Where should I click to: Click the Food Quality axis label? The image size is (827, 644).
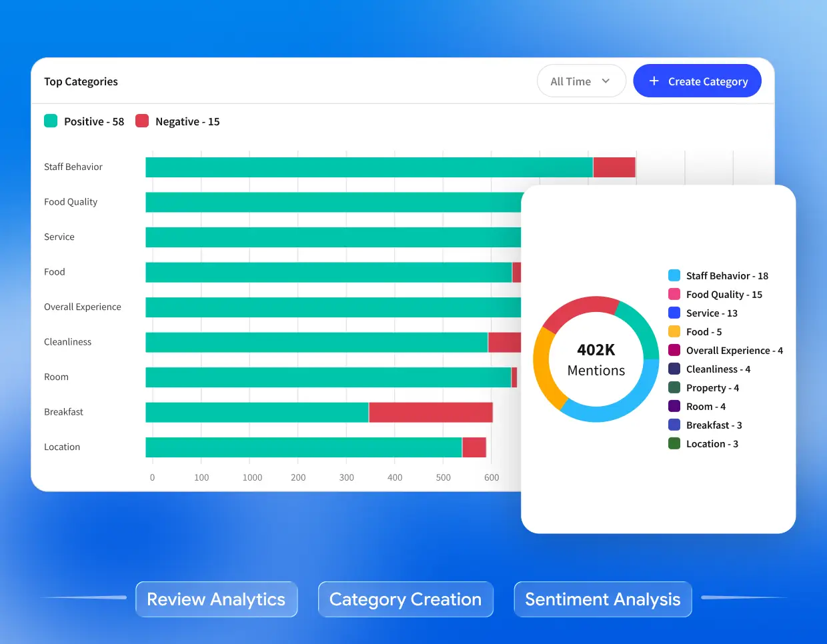(x=71, y=202)
